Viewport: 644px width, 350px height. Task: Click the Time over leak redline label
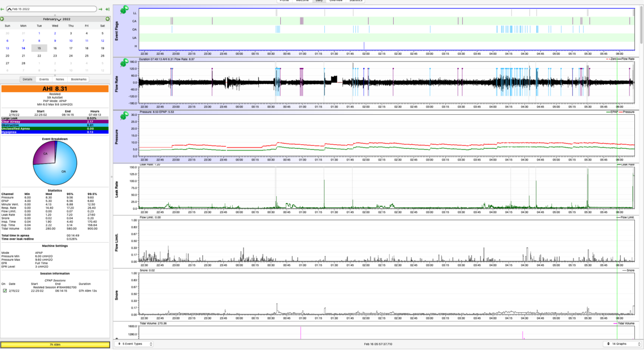pyautogui.click(x=18, y=239)
